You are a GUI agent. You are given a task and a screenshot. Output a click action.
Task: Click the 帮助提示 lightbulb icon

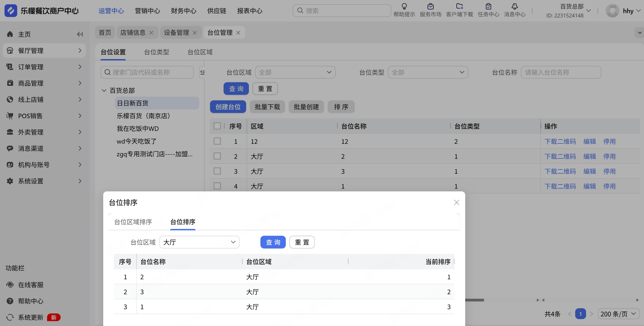pyautogui.click(x=404, y=6)
